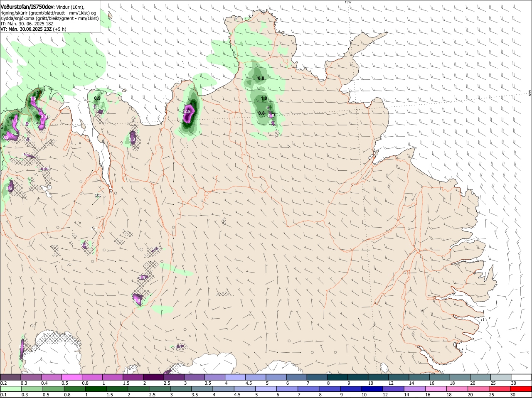Click the '30' label on the rain legend
The width and height of the screenshot is (532, 398).
point(512,395)
